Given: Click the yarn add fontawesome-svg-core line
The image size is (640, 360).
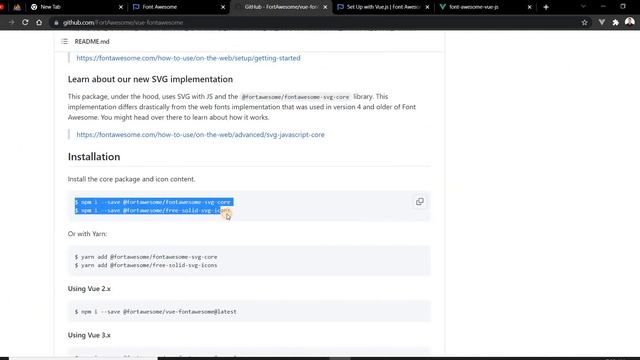Looking at the screenshot, I should (146, 257).
